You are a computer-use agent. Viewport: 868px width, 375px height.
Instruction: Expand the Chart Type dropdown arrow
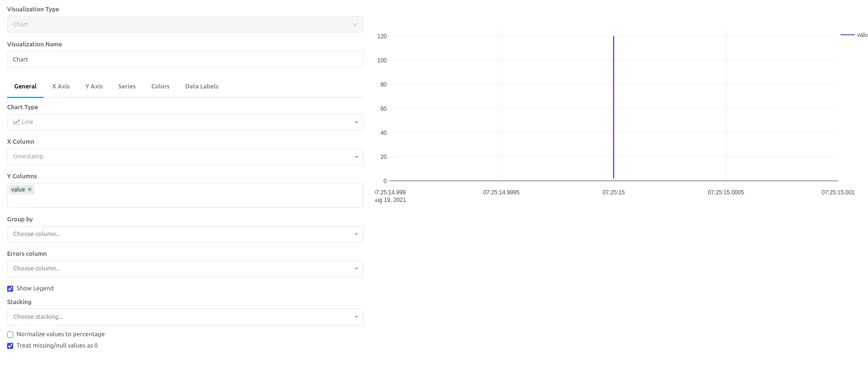coord(356,122)
